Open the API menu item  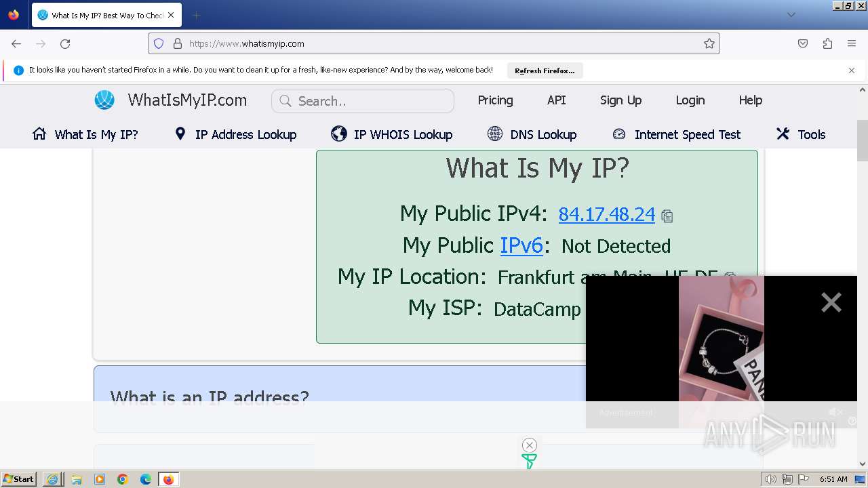click(x=556, y=100)
